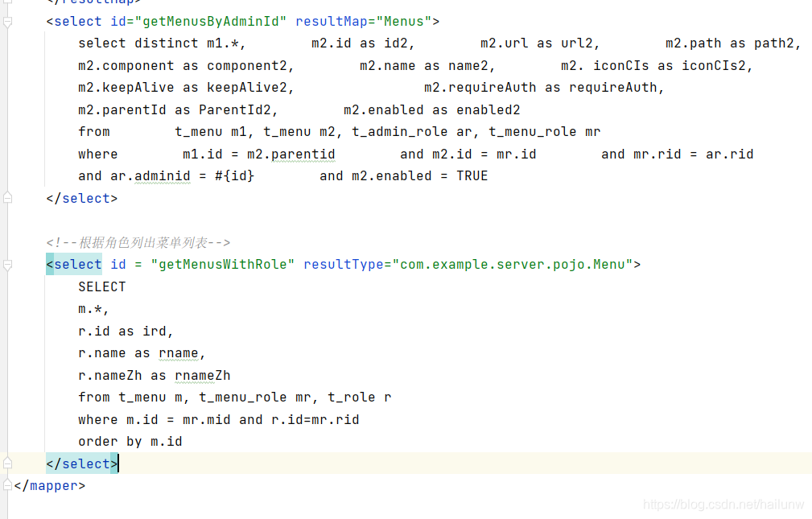Click the "r.id as ird," line
Viewport: 812px width, 519px height.
pos(126,331)
